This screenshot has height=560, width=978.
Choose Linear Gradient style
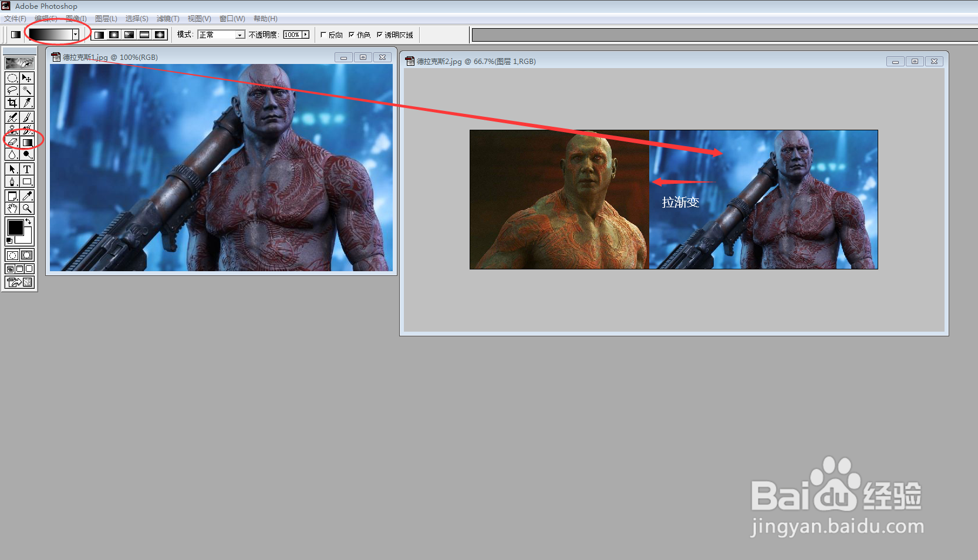click(99, 35)
